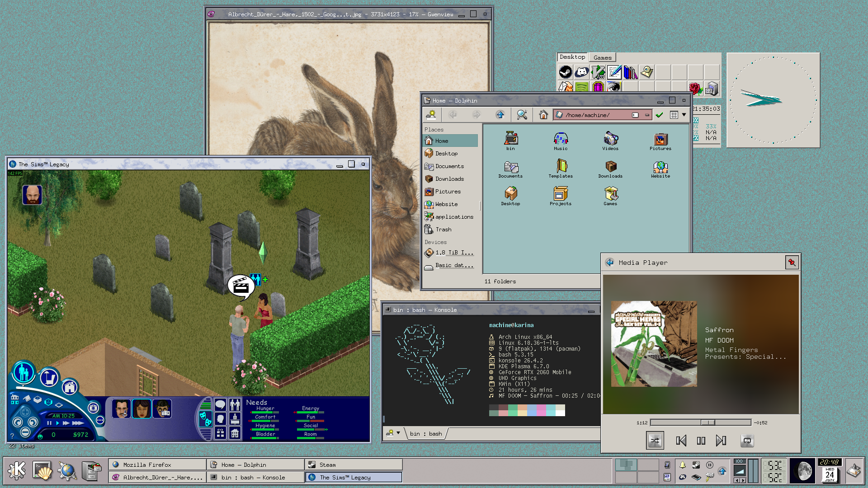The height and width of the screenshot is (488, 868).
Task: Switch The Sims to Build mode
Action: (x=70, y=387)
